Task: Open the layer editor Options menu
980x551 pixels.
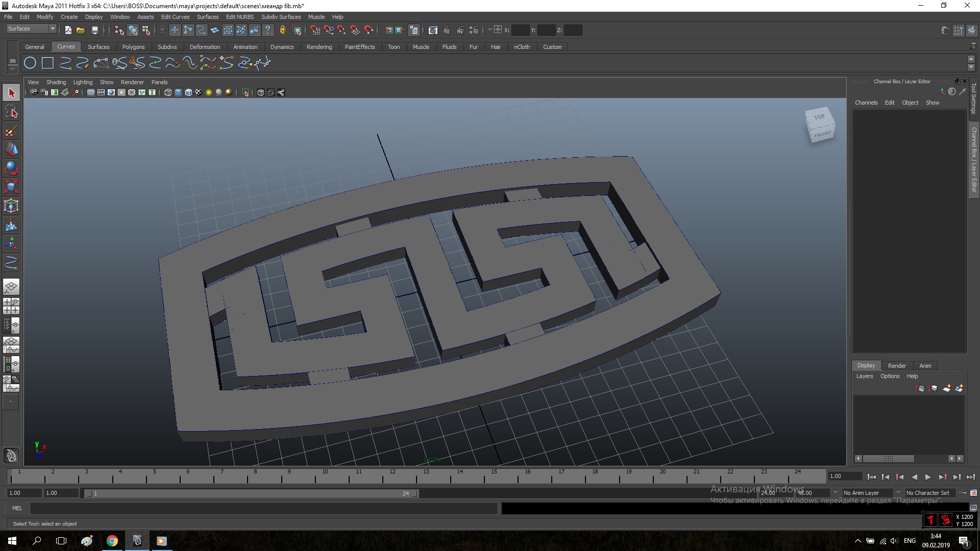Action: click(890, 376)
